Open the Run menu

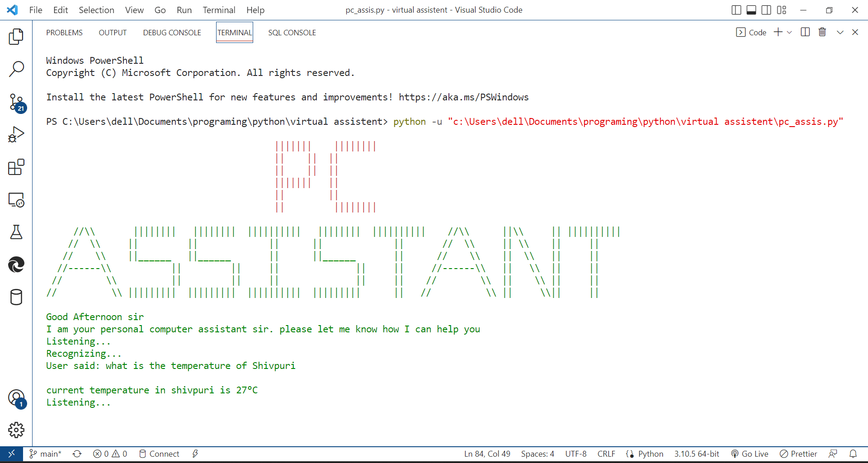pyautogui.click(x=184, y=10)
